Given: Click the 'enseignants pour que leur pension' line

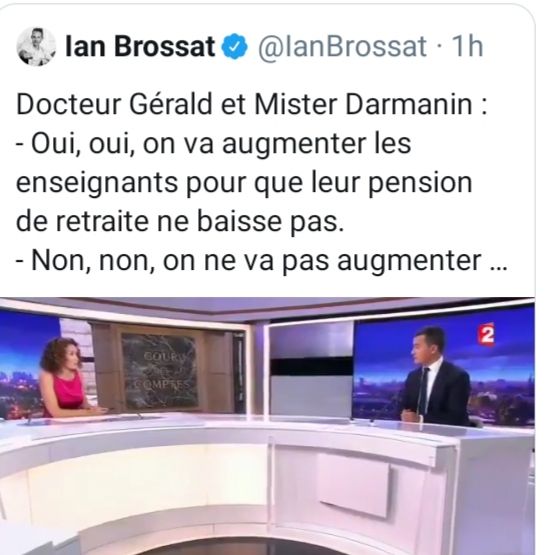Looking at the screenshot, I should pyautogui.click(x=244, y=183).
